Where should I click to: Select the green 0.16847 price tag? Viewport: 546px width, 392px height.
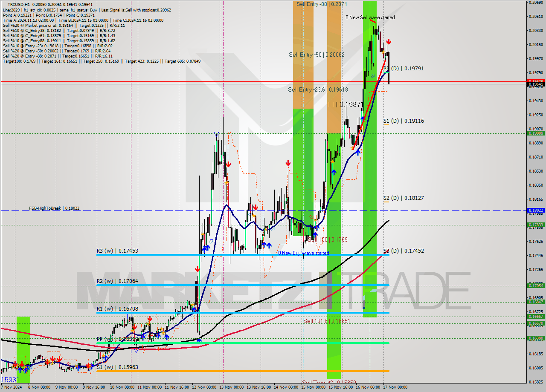(x=536, y=302)
